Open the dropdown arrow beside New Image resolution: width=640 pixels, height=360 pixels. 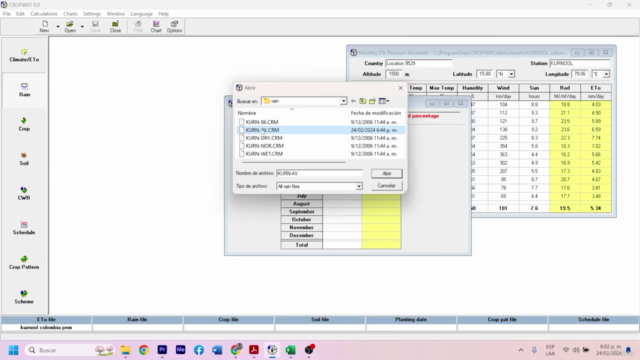(x=58, y=27)
